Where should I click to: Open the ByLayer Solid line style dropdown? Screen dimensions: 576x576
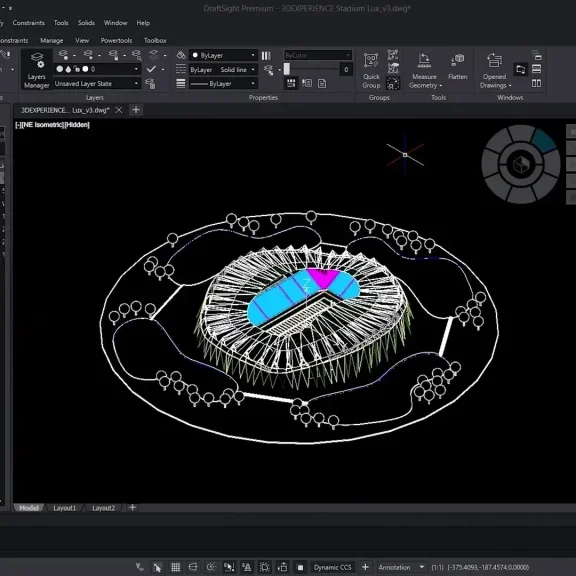click(x=223, y=69)
